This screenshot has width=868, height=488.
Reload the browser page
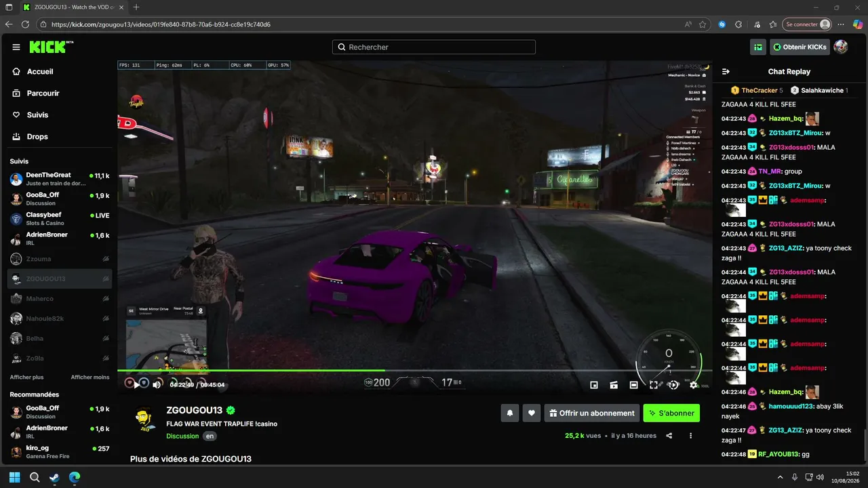coord(25,24)
